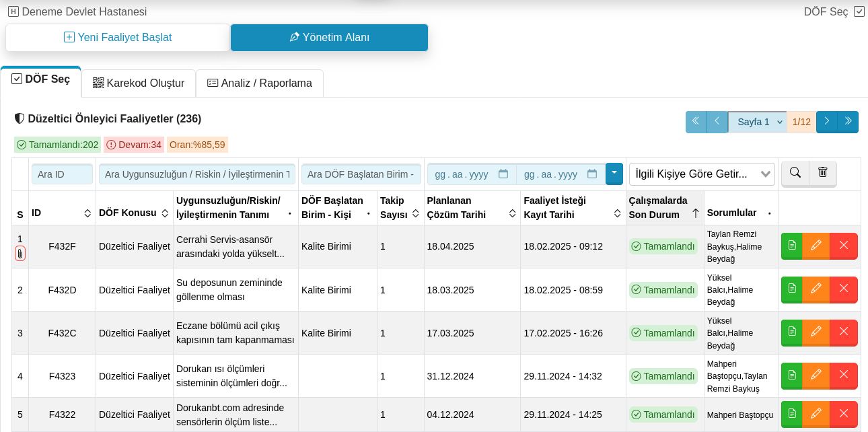This screenshot has height=432, width=868.
Task: Go to last page with double-arrow icon
Action: pos(848,122)
